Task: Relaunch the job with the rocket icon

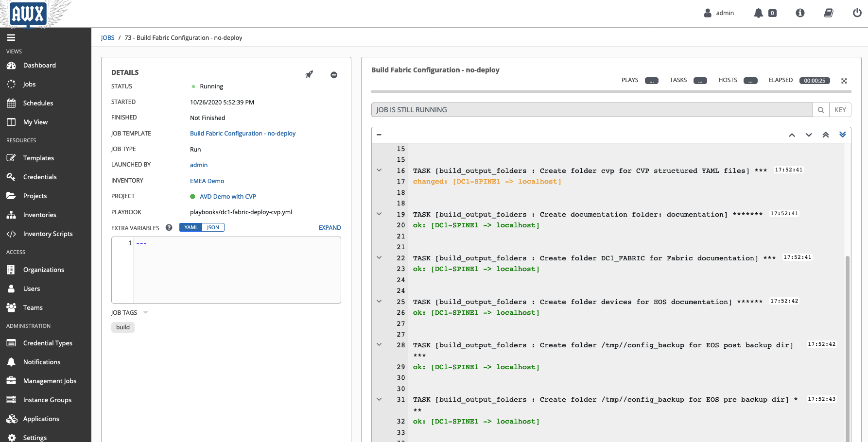Action: tap(309, 74)
